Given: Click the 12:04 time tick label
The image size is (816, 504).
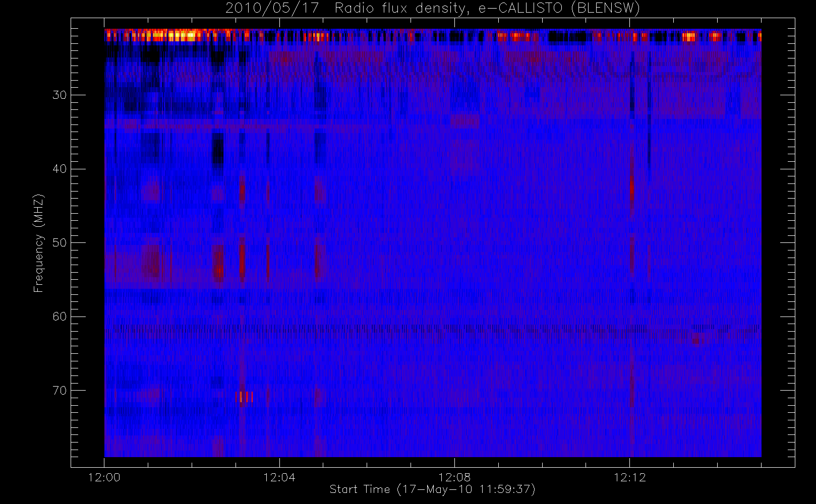Looking at the screenshot, I should 279,477.
